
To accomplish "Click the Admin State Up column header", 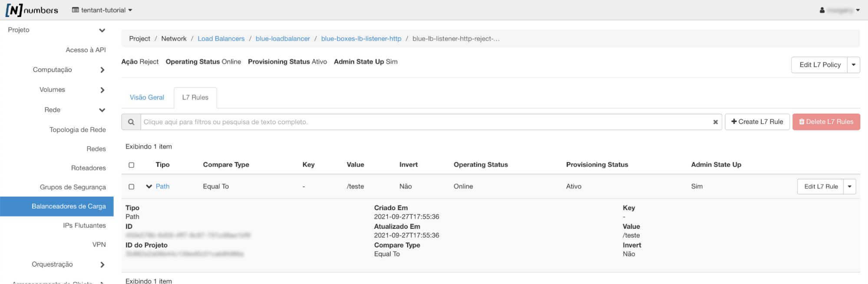I will (x=716, y=165).
